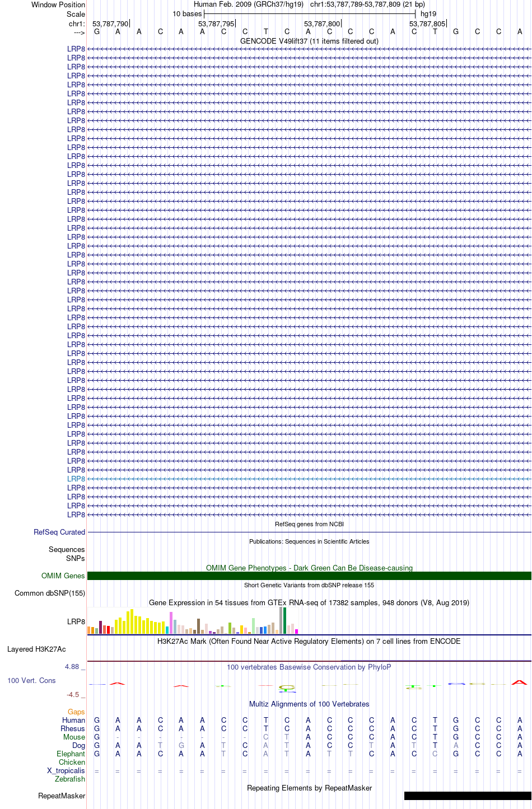Select the Zebrafish alignment row label
The image size is (532, 809).
point(70,779)
